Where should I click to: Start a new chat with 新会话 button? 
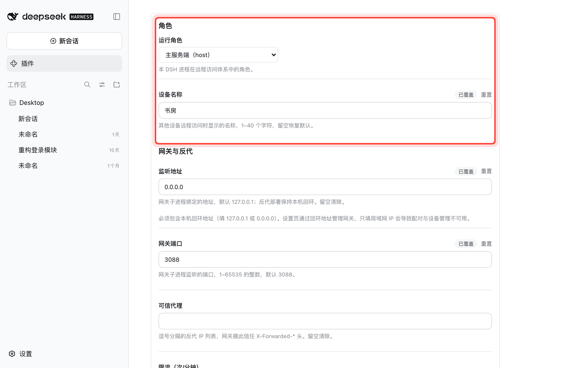(x=64, y=41)
